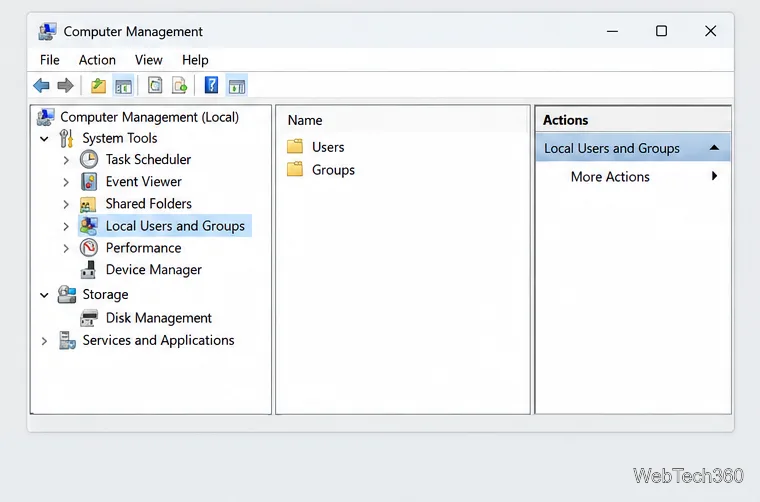
Task: Click the Disk Management drive icon
Action: (89, 318)
